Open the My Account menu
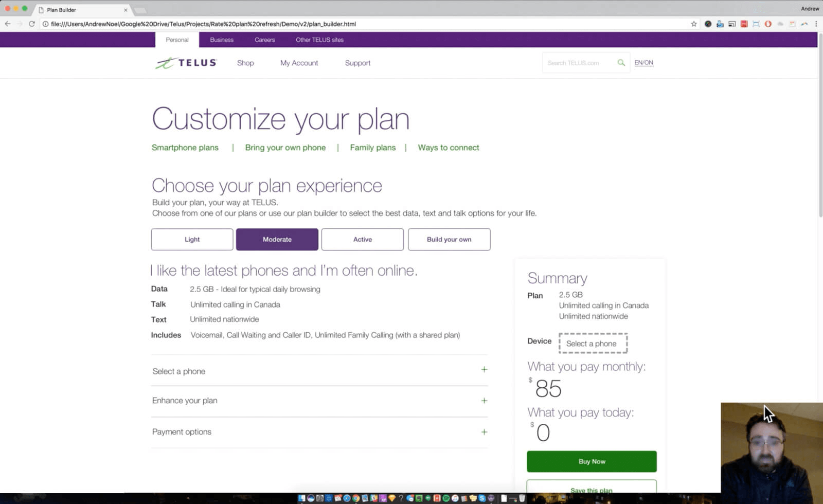This screenshot has height=504, width=823. (x=299, y=63)
